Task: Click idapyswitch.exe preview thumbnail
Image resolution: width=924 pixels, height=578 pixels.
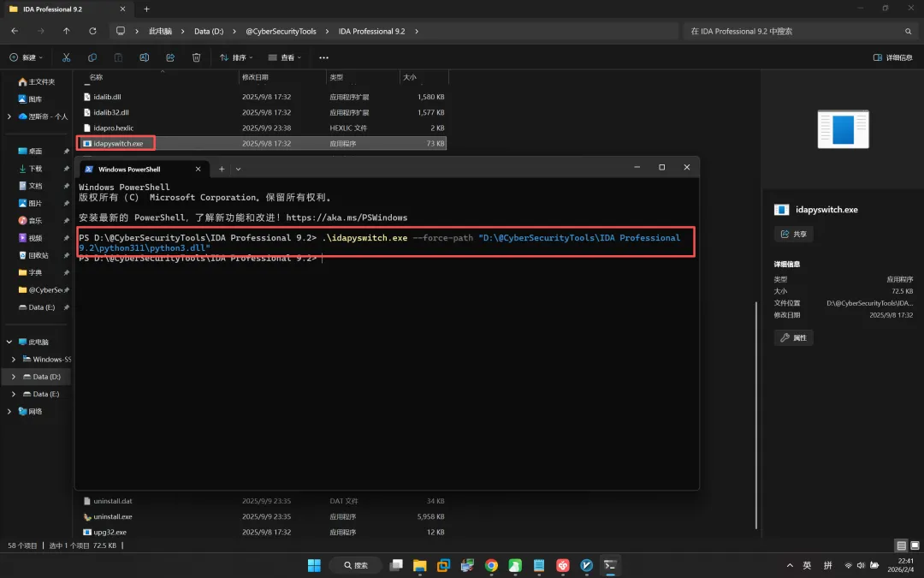Action: (843, 129)
